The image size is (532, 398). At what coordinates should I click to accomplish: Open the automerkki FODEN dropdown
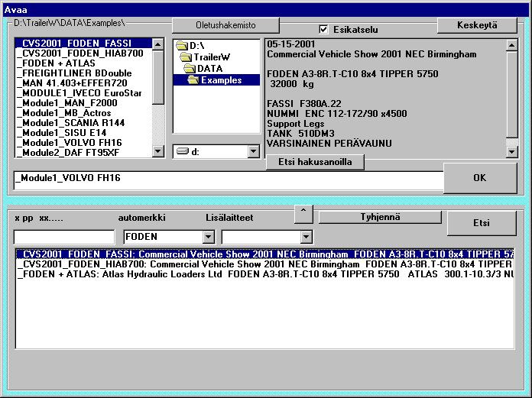(209, 237)
